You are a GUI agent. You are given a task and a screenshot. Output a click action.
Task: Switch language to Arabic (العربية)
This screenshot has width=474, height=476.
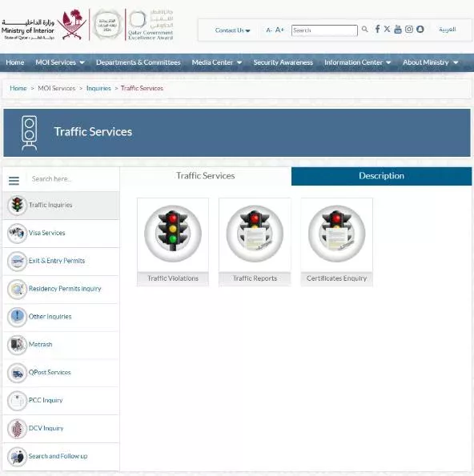coord(448,30)
